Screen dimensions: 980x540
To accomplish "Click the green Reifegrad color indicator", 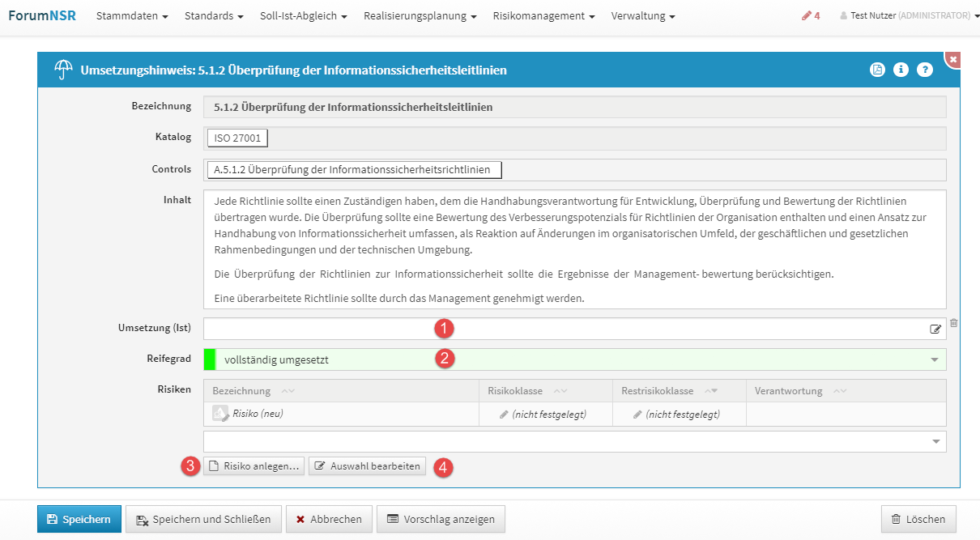I will (210, 359).
